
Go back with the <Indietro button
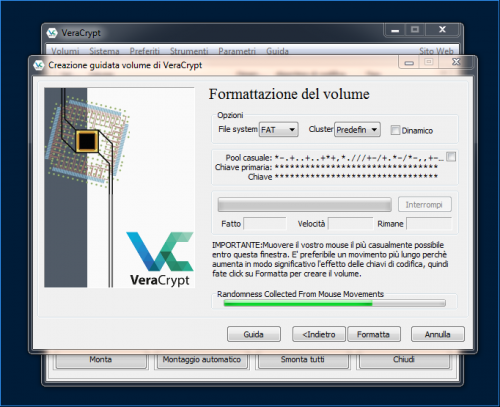[319, 334]
